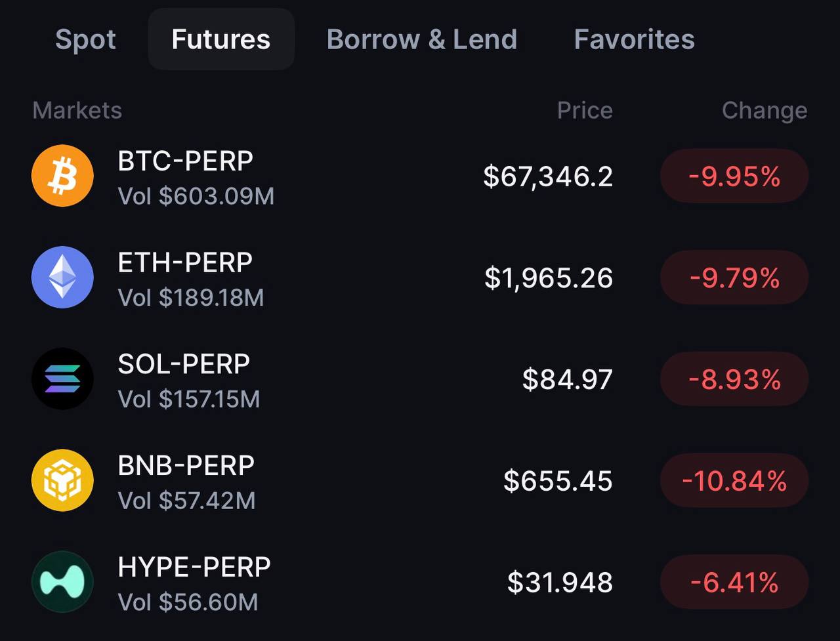Image resolution: width=840 pixels, height=641 pixels.
Task: Click the BNB-PERP -10.84% change badge
Action: (734, 481)
